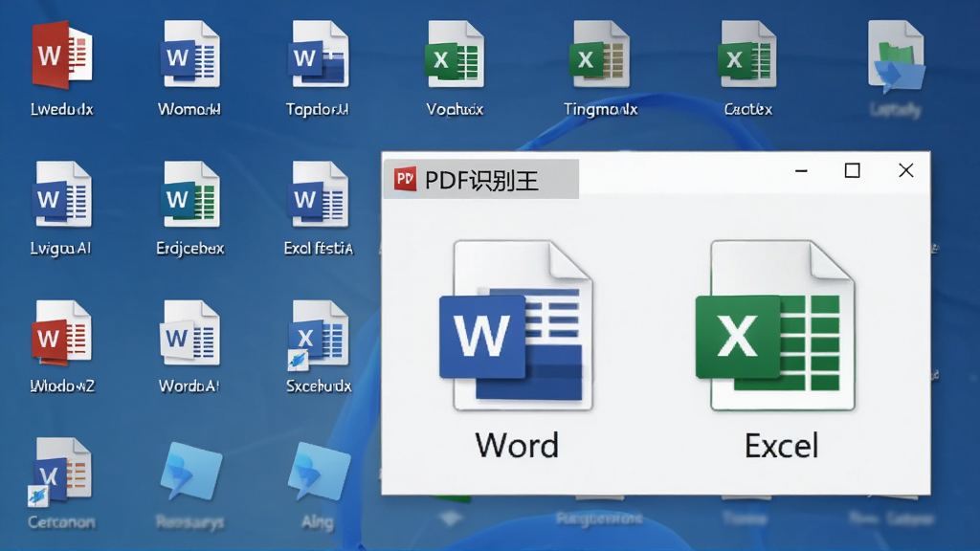Click the Sxcehurdx file name label

tap(319, 386)
